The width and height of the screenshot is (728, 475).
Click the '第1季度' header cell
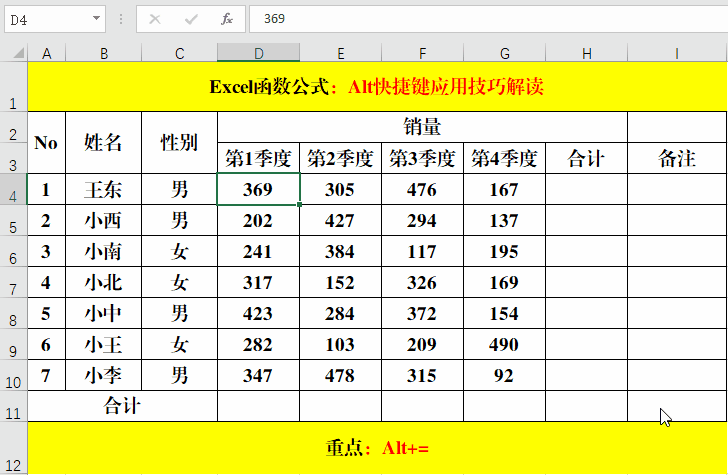tap(258, 158)
